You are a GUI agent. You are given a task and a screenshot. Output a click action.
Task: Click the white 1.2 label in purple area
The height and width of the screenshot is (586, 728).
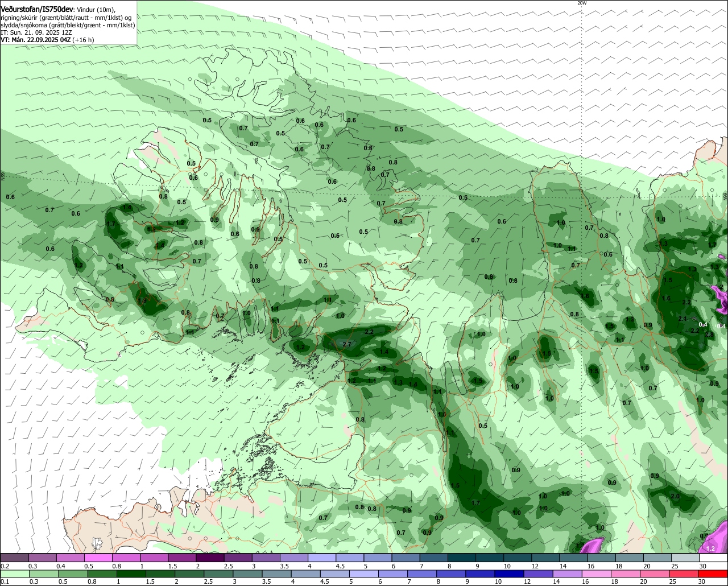pos(710,548)
